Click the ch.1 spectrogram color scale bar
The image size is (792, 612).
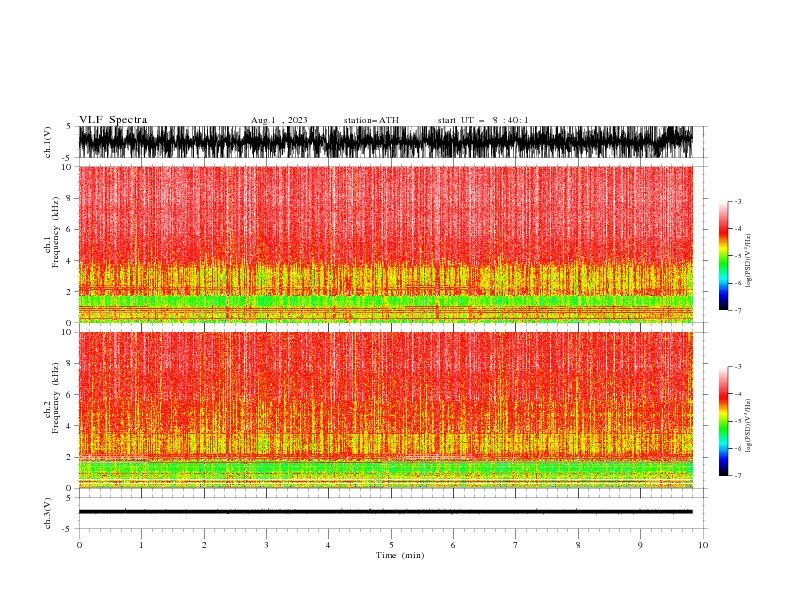point(723,256)
